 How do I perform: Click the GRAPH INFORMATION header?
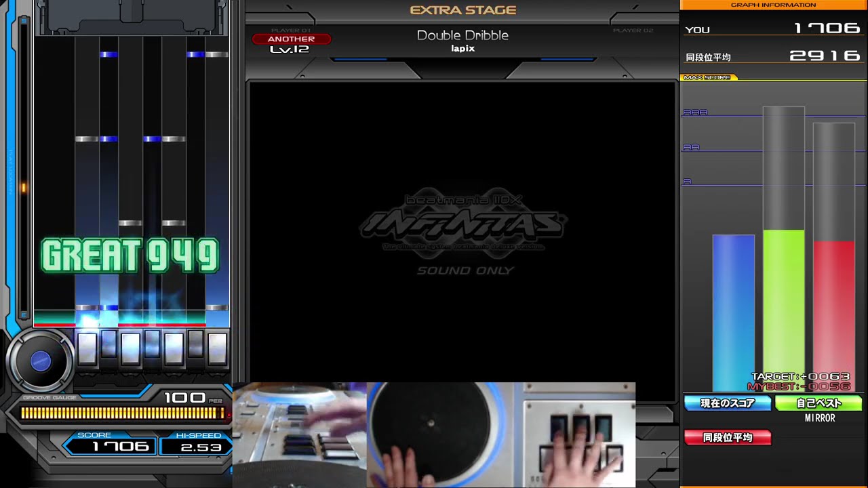pyautogui.click(x=773, y=5)
